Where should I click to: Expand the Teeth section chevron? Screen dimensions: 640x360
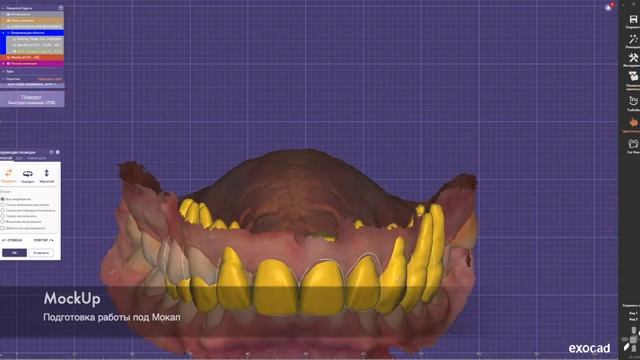click(3, 71)
